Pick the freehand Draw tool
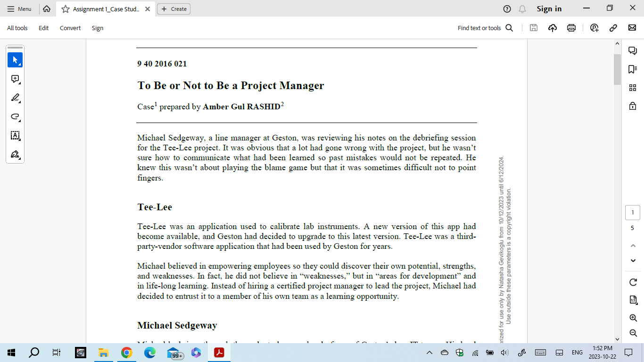 15,117
